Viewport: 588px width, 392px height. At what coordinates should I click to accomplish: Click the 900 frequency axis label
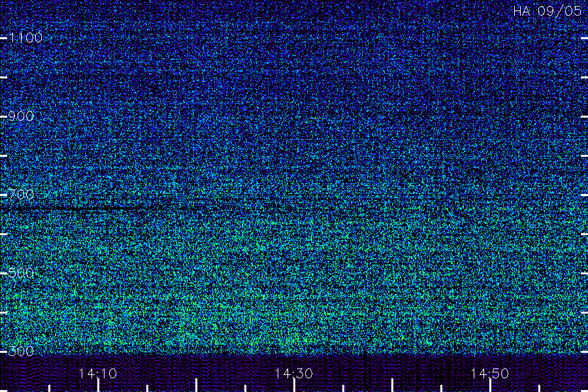coord(21,116)
